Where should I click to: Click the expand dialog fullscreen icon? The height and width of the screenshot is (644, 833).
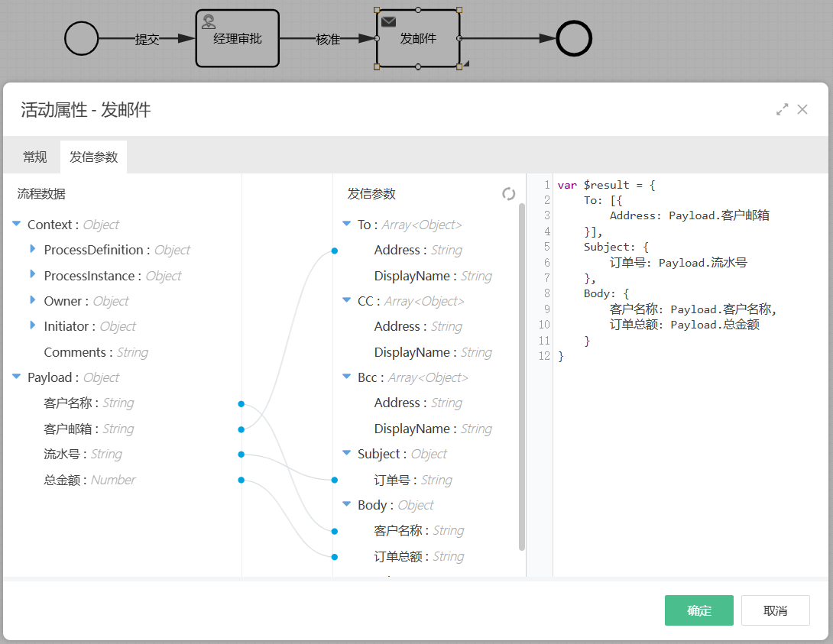pyautogui.click(x=782, y=109)
